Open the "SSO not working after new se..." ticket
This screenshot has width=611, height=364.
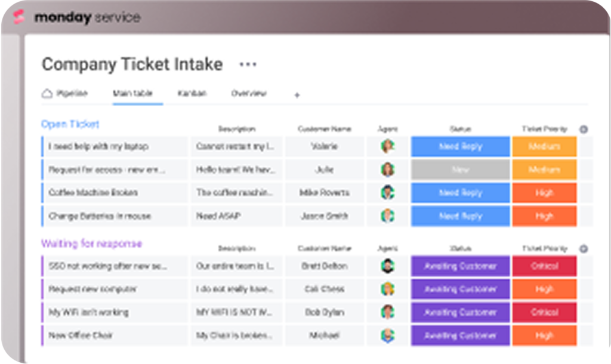pyautogui.click(x=107, y=266)
